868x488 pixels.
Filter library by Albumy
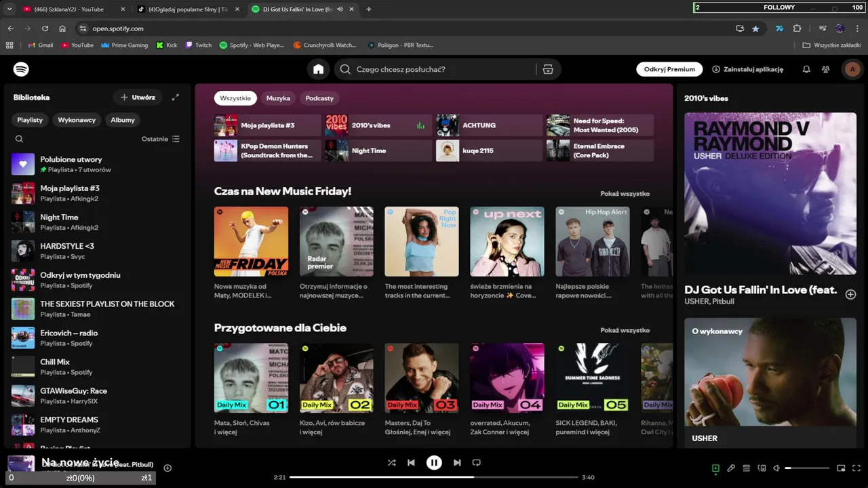(123, 120)
